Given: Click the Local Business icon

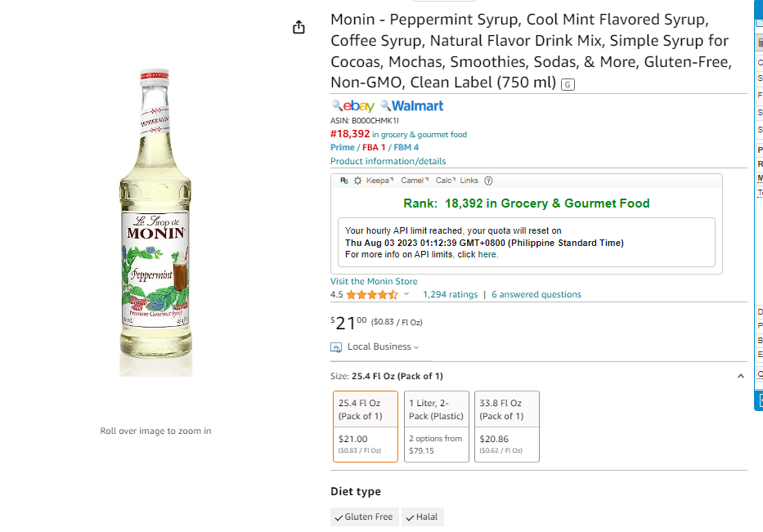Looking at the screenshot, I should tap(336, 347).
